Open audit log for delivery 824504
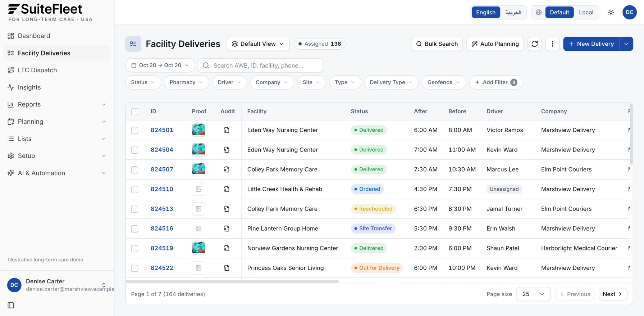Viewport: 644px width, 316px height. coord(227,150)
